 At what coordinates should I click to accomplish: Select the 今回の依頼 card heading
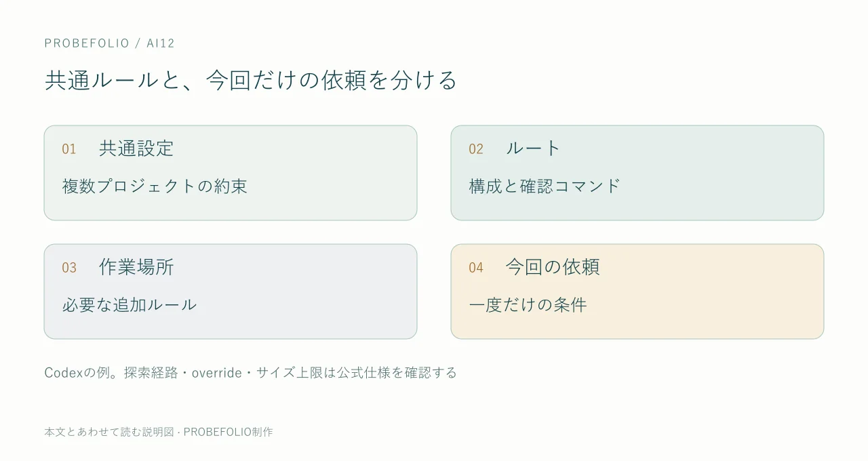553,267
